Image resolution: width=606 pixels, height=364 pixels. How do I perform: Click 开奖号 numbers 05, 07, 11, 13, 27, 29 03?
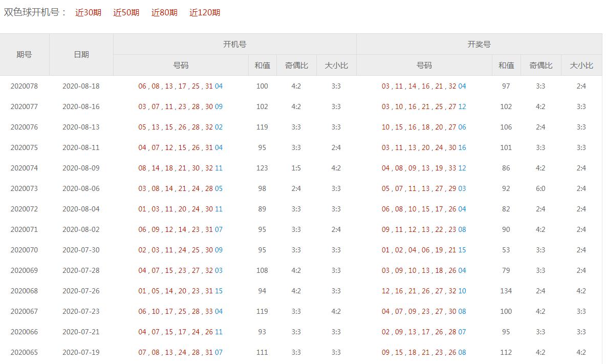coord(424,188)
